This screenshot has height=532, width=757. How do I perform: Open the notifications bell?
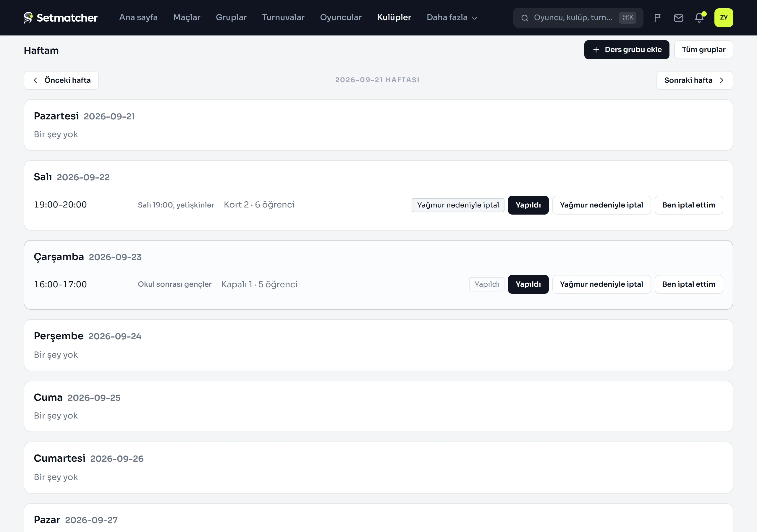click(x=699, y=18)
